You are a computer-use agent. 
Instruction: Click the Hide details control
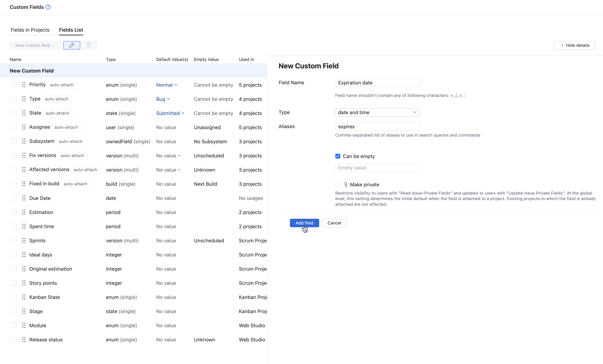coord(574,45)
